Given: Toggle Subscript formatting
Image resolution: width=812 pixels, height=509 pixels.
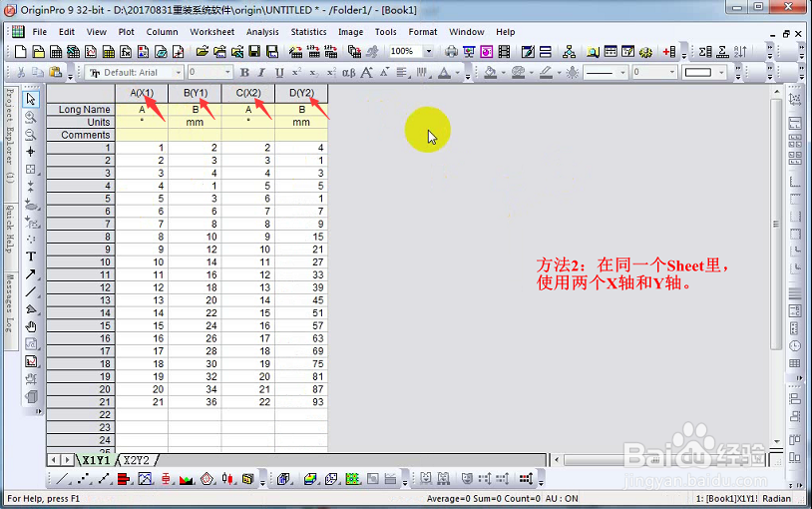Looking at the screenshot, I should [x=314, y=73].
